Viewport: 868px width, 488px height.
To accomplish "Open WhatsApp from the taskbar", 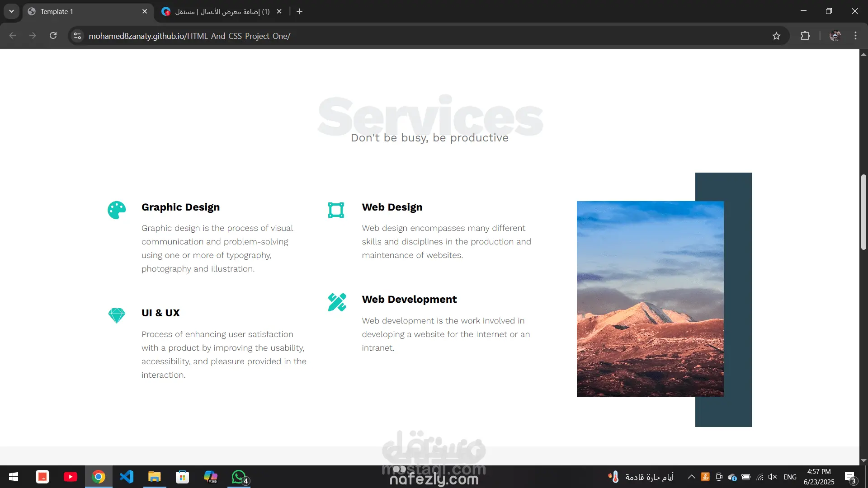I will point(239,477).
